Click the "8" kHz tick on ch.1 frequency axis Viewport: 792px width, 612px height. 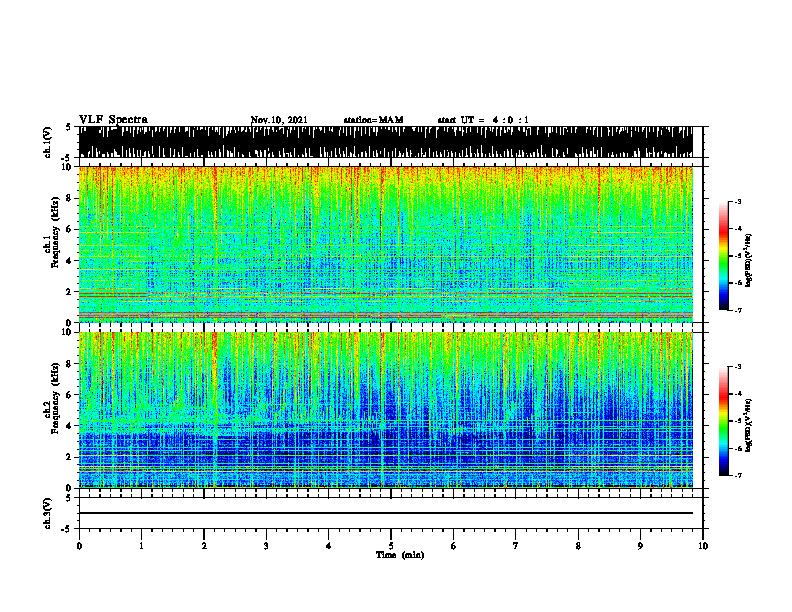(x=69, y=198)
